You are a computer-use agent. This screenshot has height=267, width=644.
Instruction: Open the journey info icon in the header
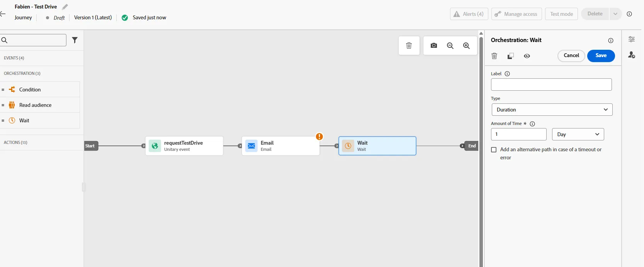tap(629, 14)
